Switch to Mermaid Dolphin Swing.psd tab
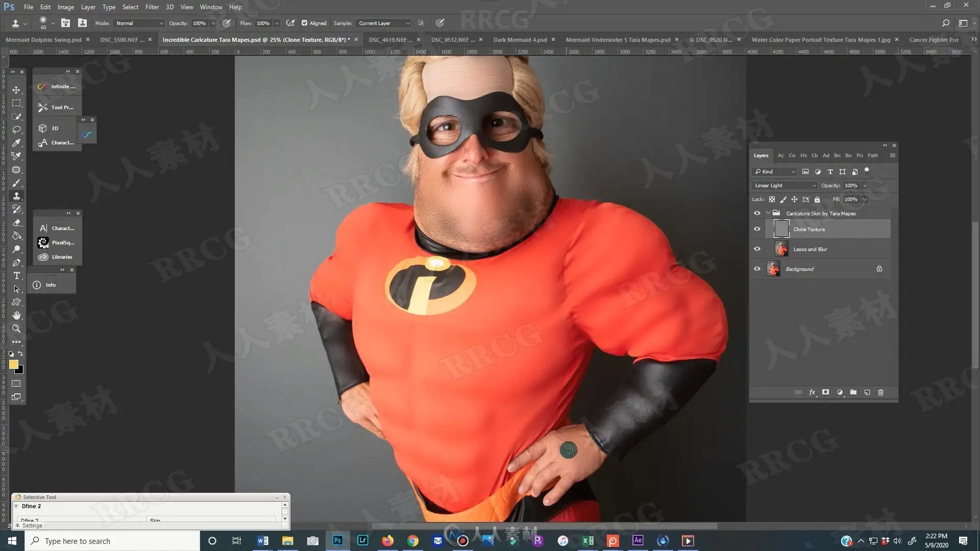This screenshot has width=980, height=551. 43,40
